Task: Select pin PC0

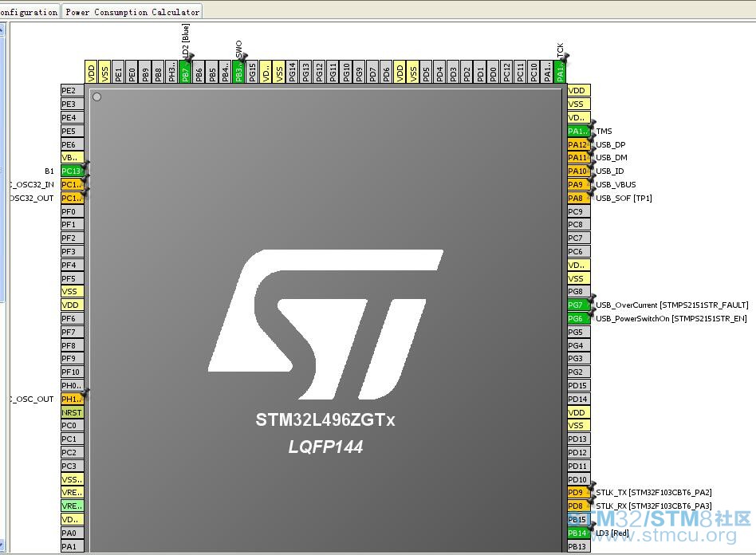Action: coord(72,425)
